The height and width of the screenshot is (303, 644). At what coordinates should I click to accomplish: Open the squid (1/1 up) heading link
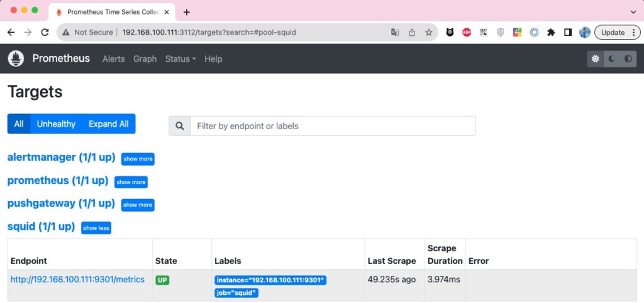(x=41, y=226)
